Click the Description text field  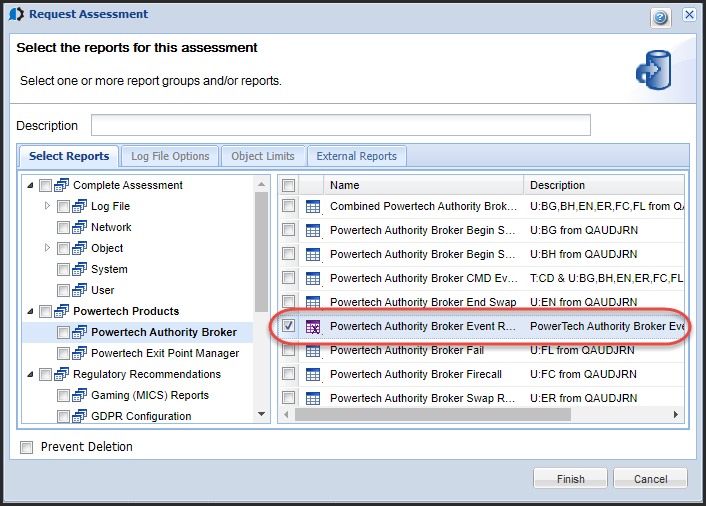(340, 126)
